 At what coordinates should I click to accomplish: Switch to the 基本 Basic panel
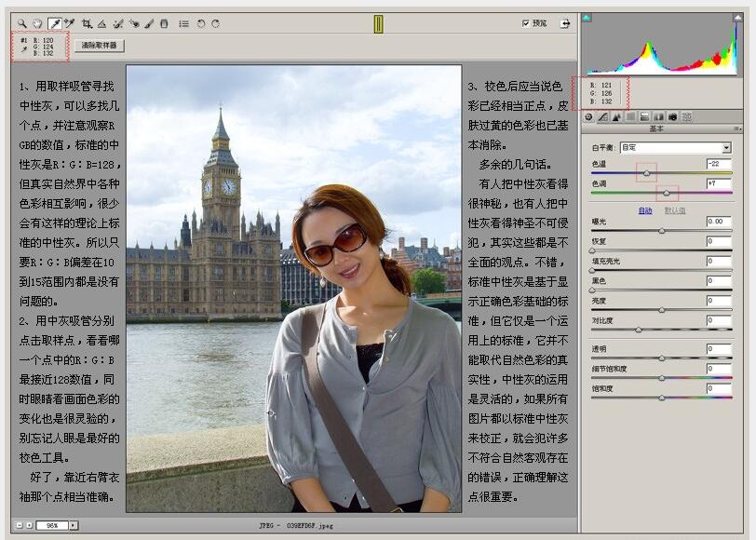pos(587,116)
